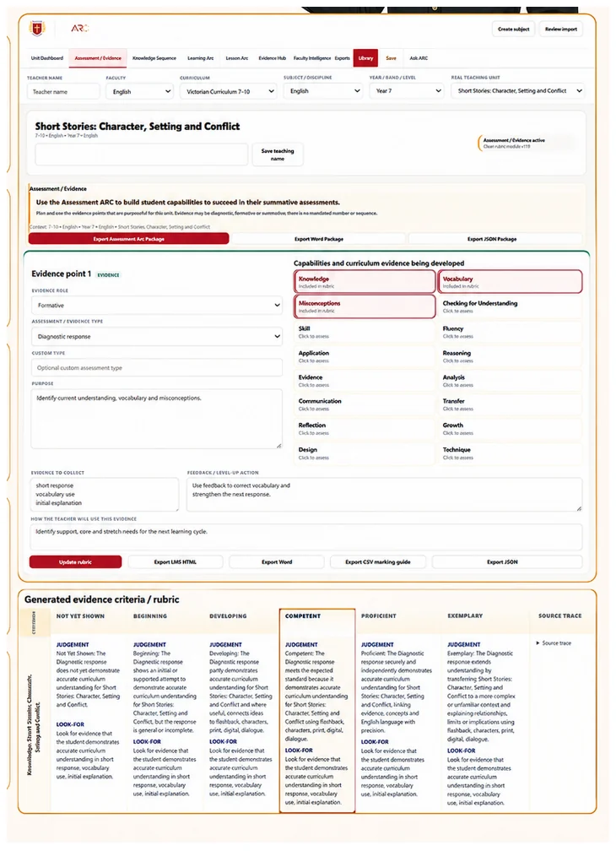The width and height of the screenshot is (616, 851).
Task: Click the Feedback textarea resize handle
Action: click(x=579, y=508)
